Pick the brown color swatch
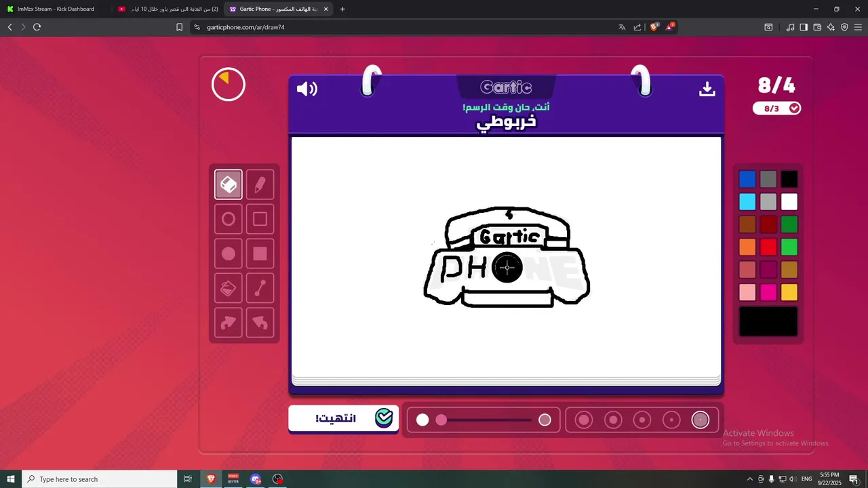Image resolution: width=868 pixels, height=488 pixels. click(747, 224)
